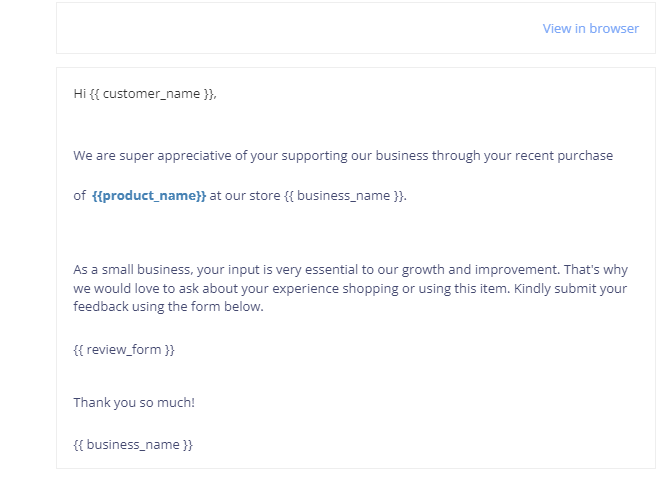
Task: Click the Thank you so much! line
Action: [x=134, y=402]
